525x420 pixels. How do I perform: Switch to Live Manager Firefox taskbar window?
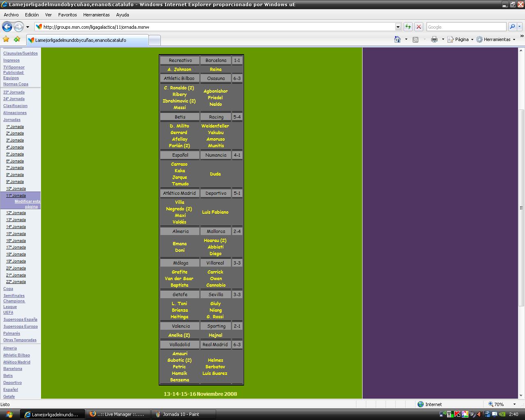point(118,414)
